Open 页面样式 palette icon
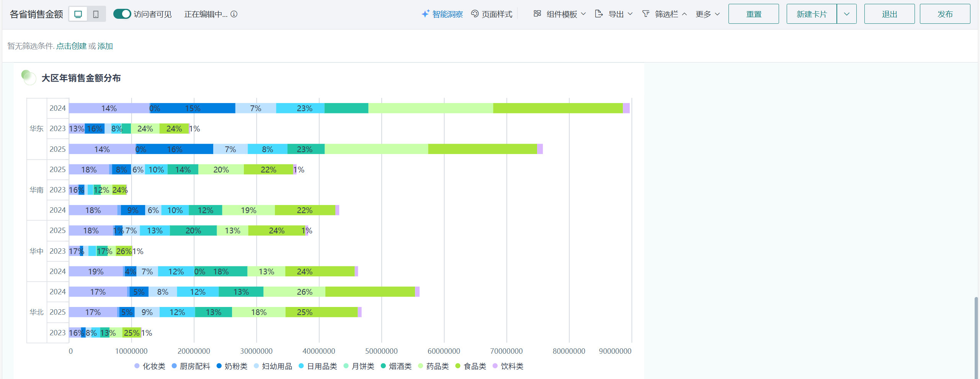 (475, 14)
